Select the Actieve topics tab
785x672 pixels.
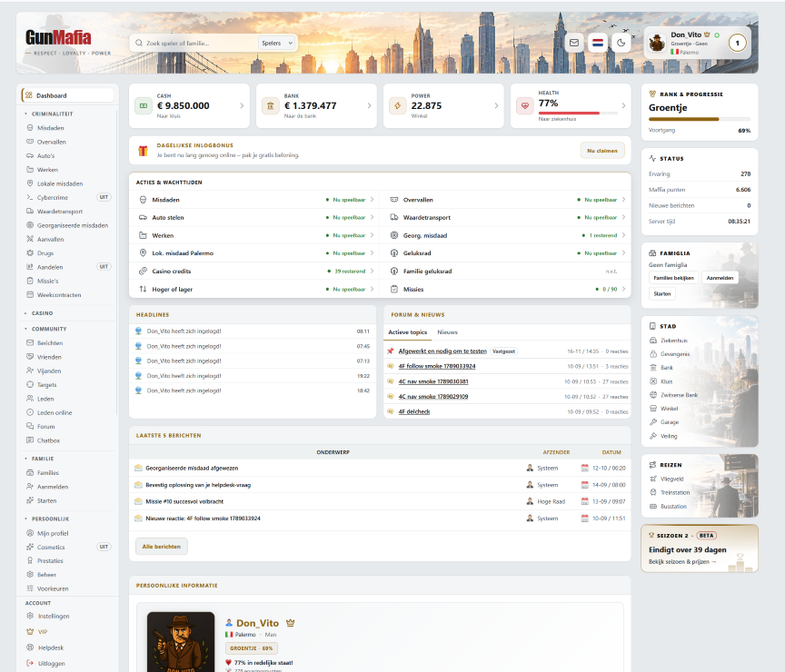(x=408, y=332)
